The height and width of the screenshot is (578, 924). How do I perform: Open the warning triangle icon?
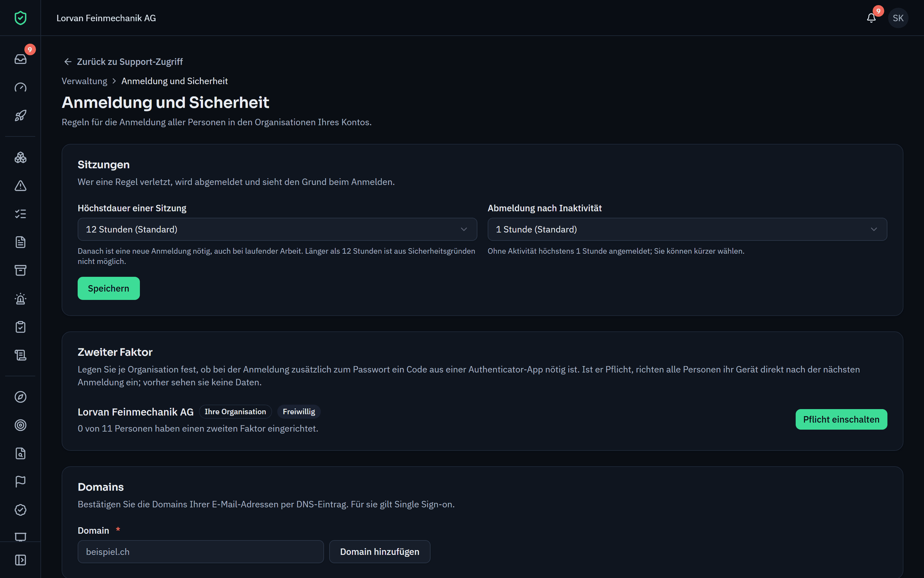pos(20,186)
